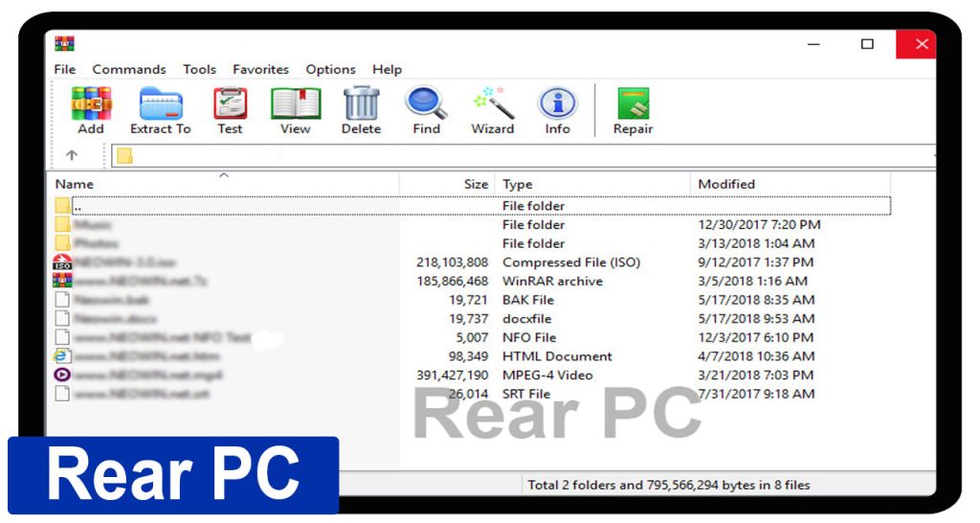Select the docxfile row icon

(x=62, y=318)
